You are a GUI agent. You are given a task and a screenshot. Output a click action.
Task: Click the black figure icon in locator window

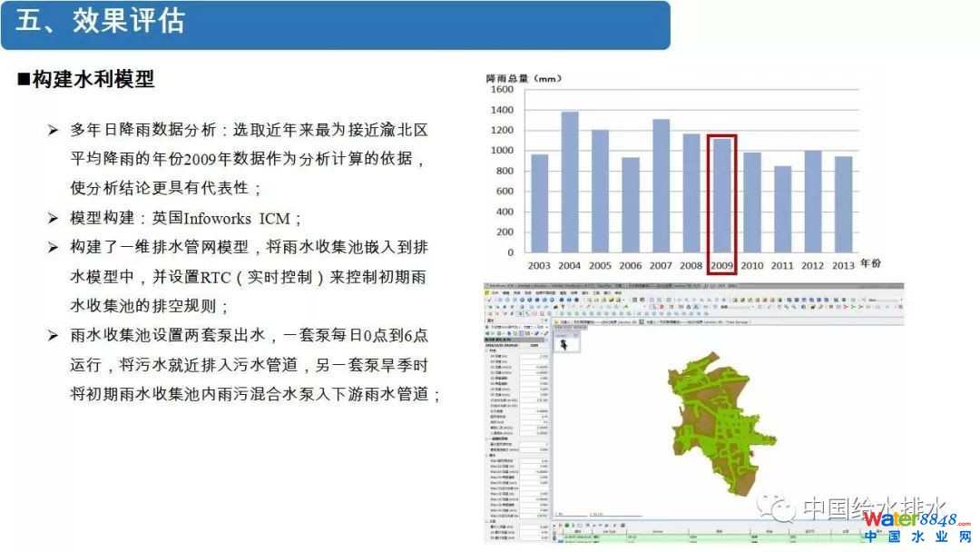(565, 344)
